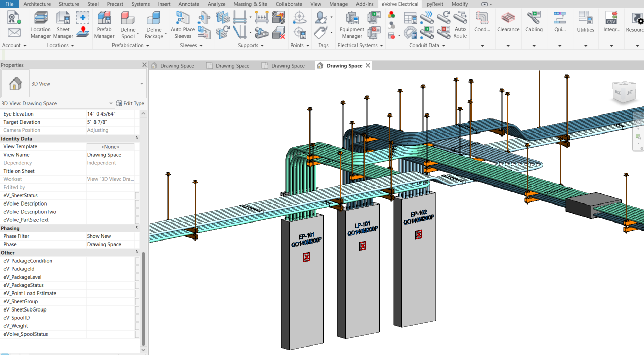Viewport: 644px width, 355px height.
Task: Toggle the eVolve_Description checkbox
Action: click(x=137, y=203)
